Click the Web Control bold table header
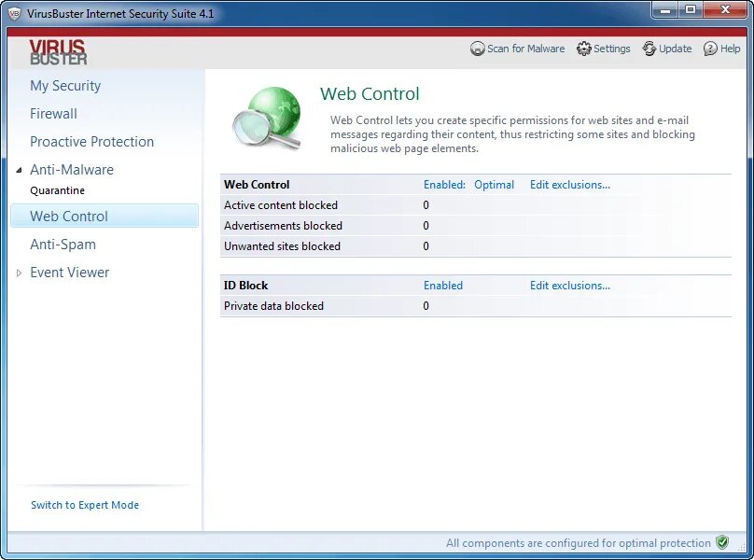The width and height of the screenshot is (754, 560). (x=257, y=185)
